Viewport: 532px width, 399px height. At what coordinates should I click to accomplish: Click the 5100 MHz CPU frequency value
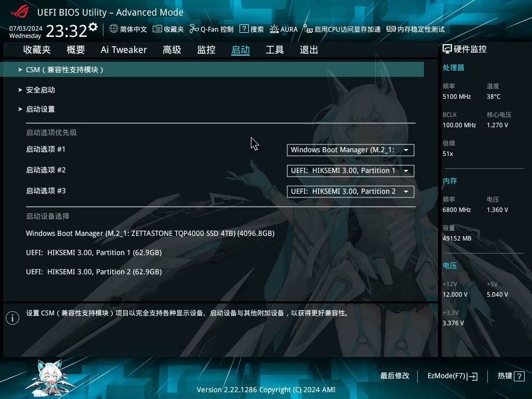(457, 97)
